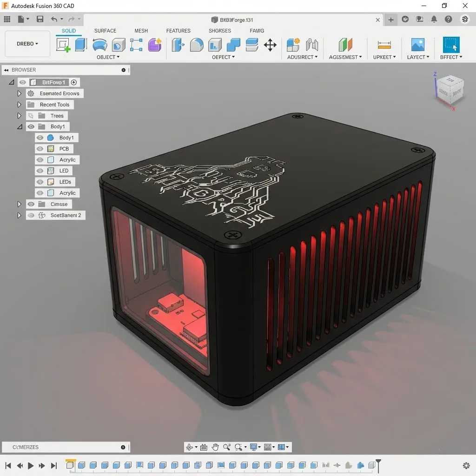476x476 pixels.
Task: Select the Zoom tool in navigation bar
Action: 227,447
